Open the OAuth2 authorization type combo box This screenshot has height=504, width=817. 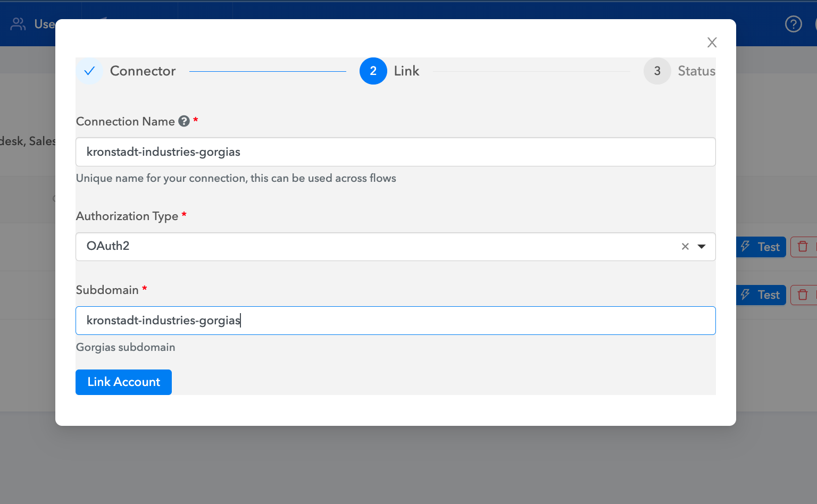372,246
